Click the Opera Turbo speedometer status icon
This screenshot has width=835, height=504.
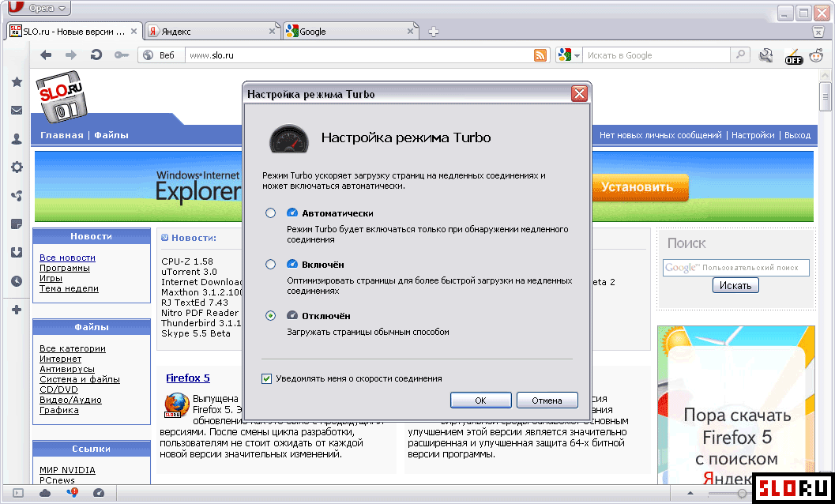pyautogui.click(x=99, y=494)
